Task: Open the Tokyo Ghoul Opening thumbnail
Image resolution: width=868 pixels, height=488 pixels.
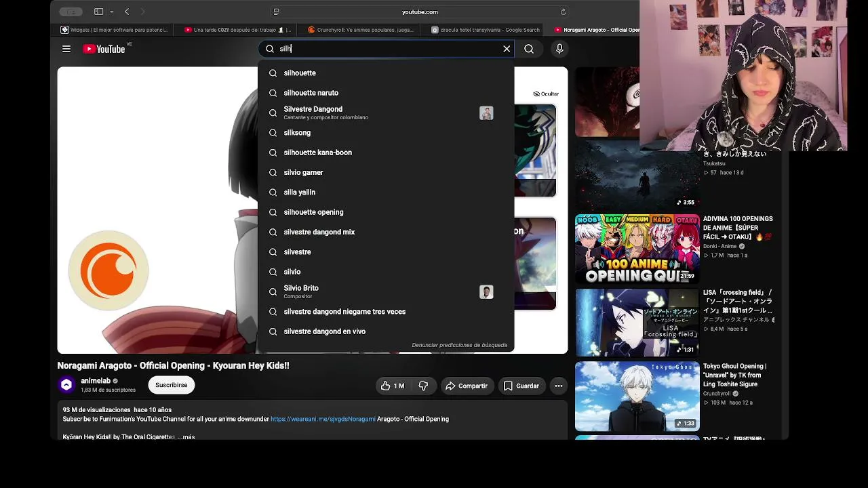Action: pyautogui.click(x=637, y=396)
